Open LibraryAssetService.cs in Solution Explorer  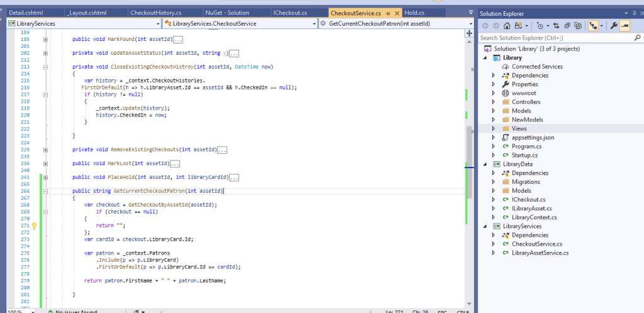tap(539, 253)
